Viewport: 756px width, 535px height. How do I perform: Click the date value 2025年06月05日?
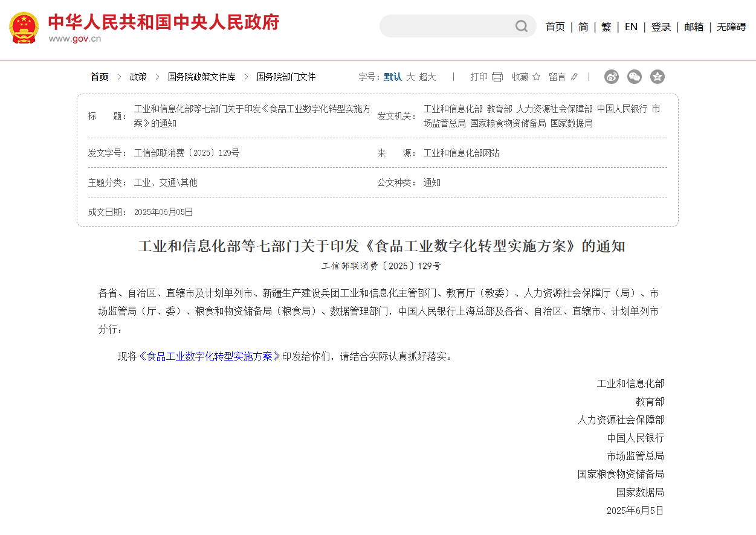[x=164, y=212]
